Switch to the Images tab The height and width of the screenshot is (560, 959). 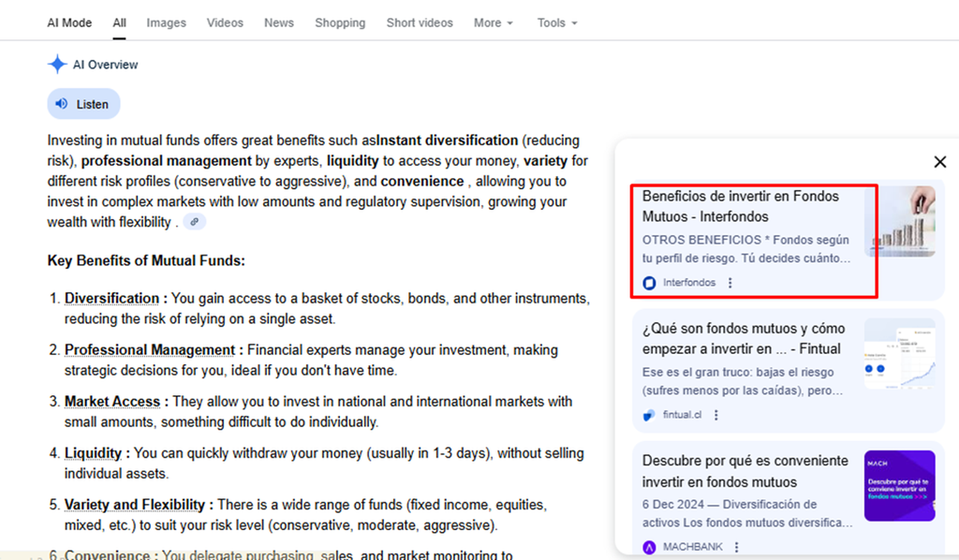167,22
